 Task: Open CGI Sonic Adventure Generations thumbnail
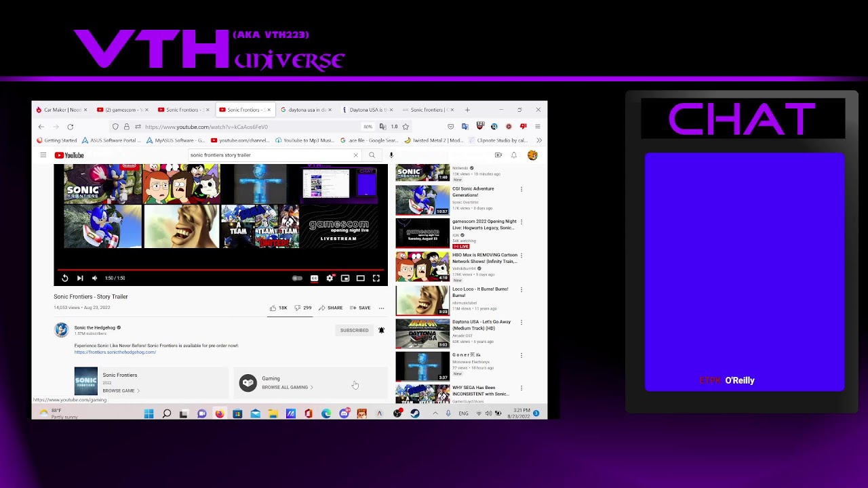(422, 200)
